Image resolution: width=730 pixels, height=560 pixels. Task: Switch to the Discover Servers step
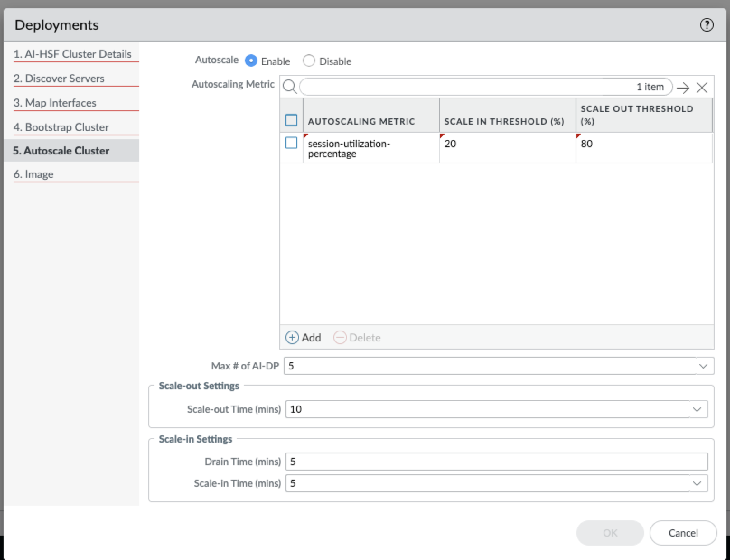coord(59,78)
